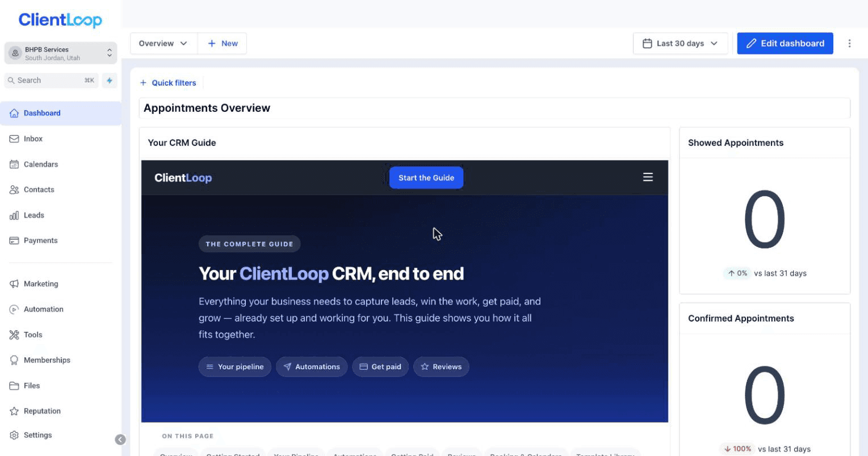Expand the BHPB Services account switcher
Viewport: 868px width, 456px height.
pyautogui.click(x=61, y=53)
